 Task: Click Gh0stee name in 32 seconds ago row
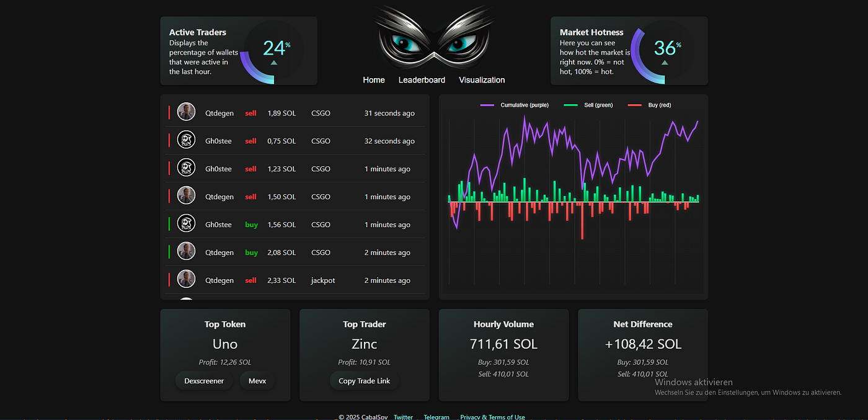[x=218, y=141]
